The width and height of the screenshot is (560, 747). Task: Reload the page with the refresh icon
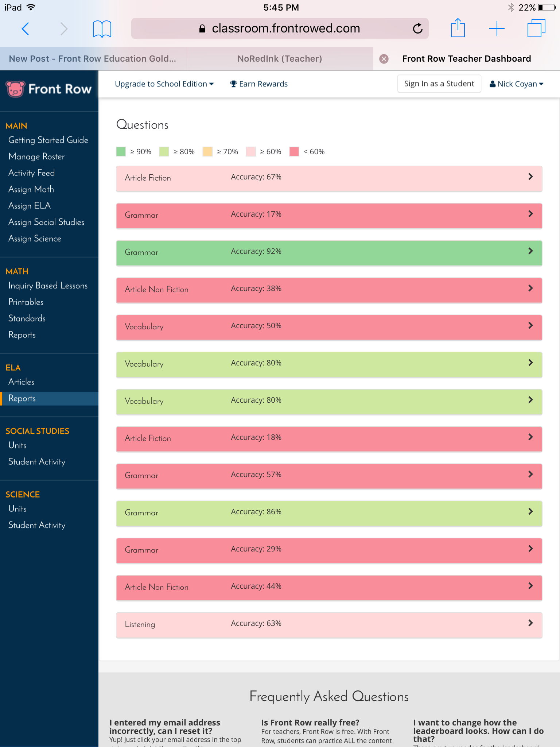[x=417, y=28]
